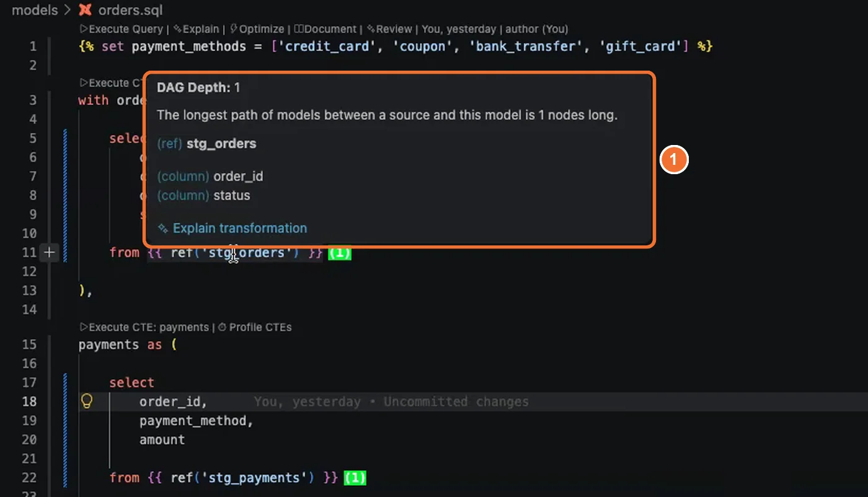This screenshot has height=497, width=868.
Task: Click '(column) status' in the hover popup
Action: tap(203, 195)
